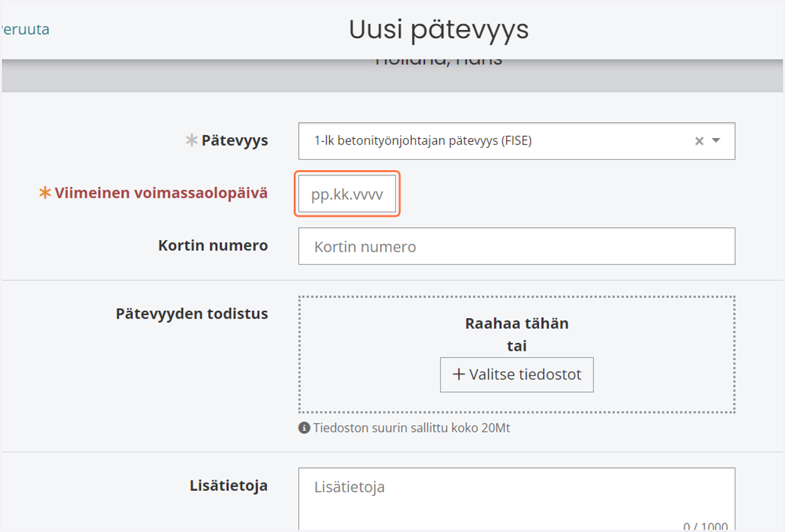The height and width of the screenshot is (532, 785).
Task: Click the info icon beside file size note
Action: click(304, 429)
